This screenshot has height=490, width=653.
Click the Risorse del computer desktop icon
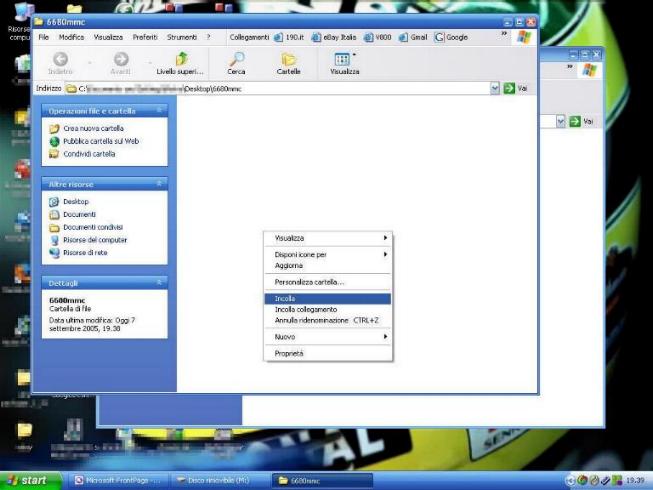pyautogui.click(x=19, y=21)
